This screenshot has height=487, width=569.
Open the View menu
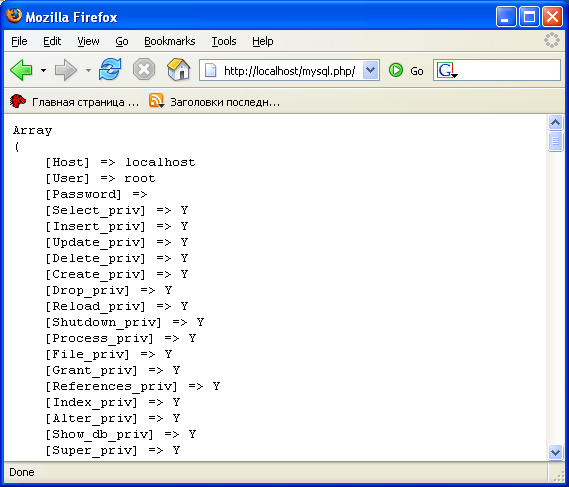coord(88,41)
